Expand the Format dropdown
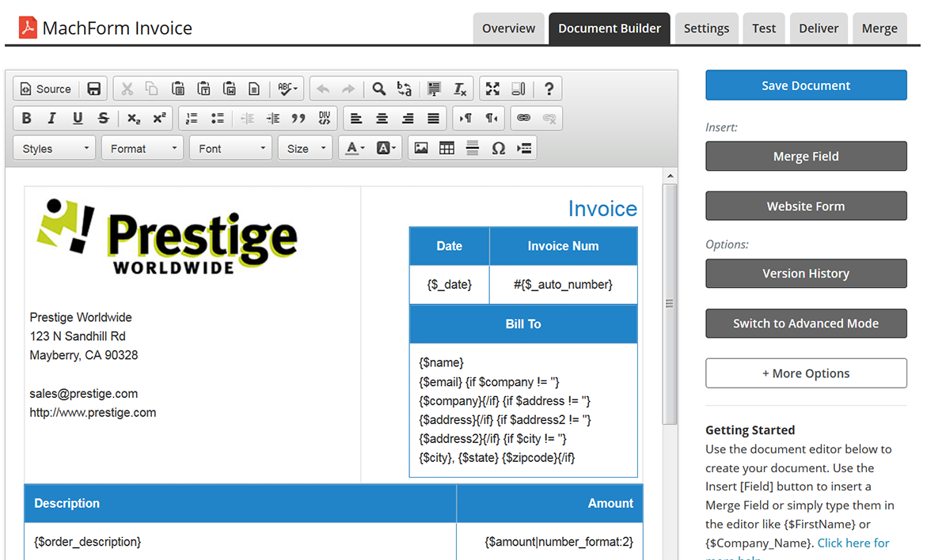 pos(142,148)
